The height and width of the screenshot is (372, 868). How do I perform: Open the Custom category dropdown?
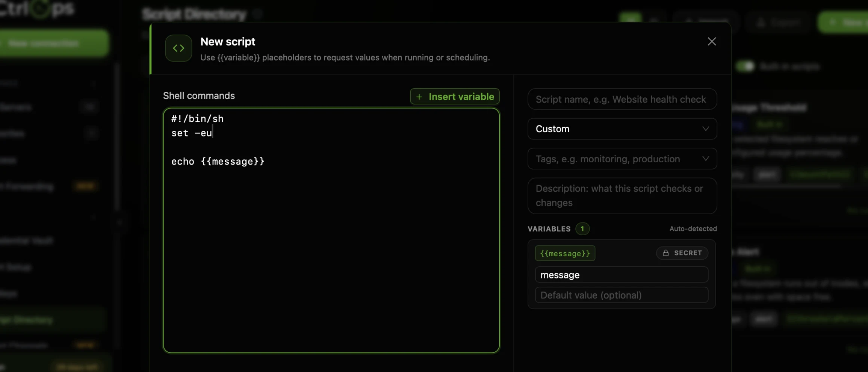(622, 129)
